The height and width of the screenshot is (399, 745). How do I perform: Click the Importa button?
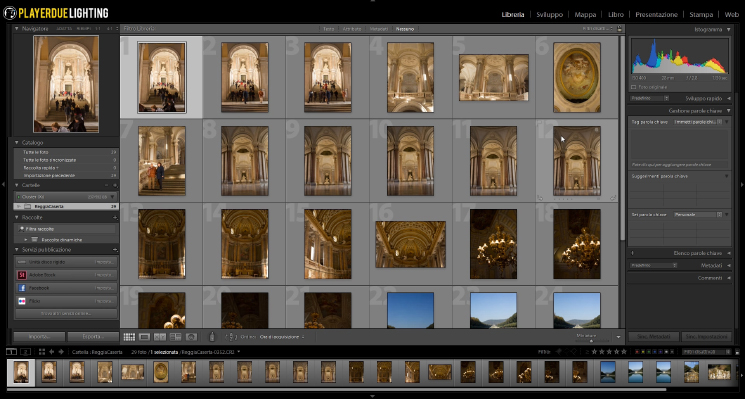coord(39,337)
